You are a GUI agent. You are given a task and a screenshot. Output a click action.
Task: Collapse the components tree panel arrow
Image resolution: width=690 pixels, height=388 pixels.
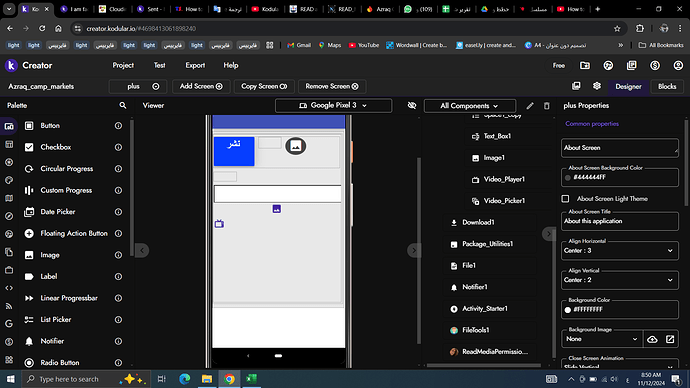click(414, 250)
